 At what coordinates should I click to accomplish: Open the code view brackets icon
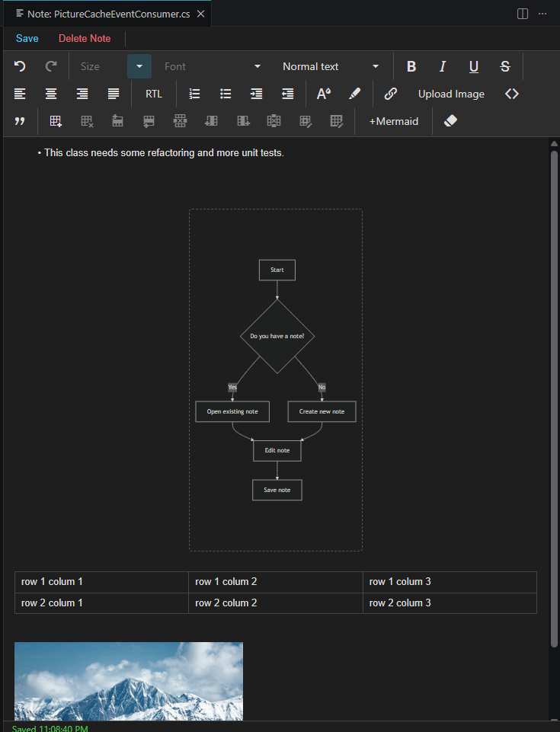(x=512, y=94)
